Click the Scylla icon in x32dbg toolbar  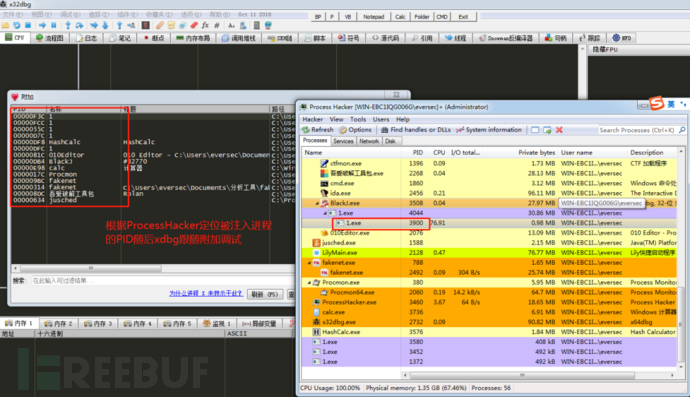coord(146,26)
